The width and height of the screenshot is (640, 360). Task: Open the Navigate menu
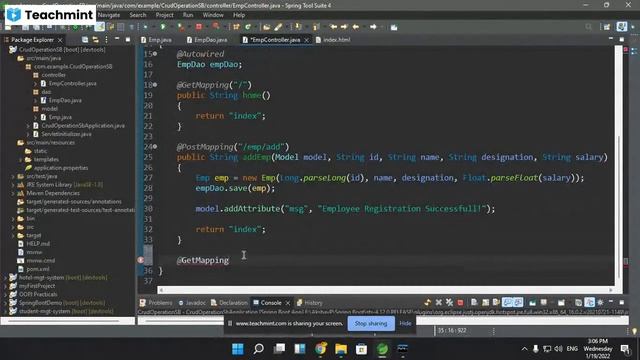click(x=109, y=15)
